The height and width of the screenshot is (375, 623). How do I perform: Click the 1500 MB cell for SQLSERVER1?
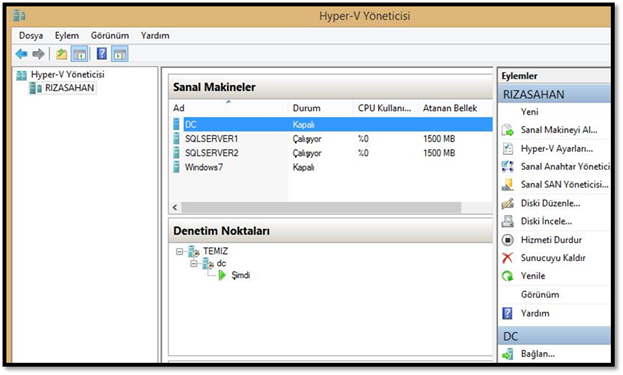(439, 139)
